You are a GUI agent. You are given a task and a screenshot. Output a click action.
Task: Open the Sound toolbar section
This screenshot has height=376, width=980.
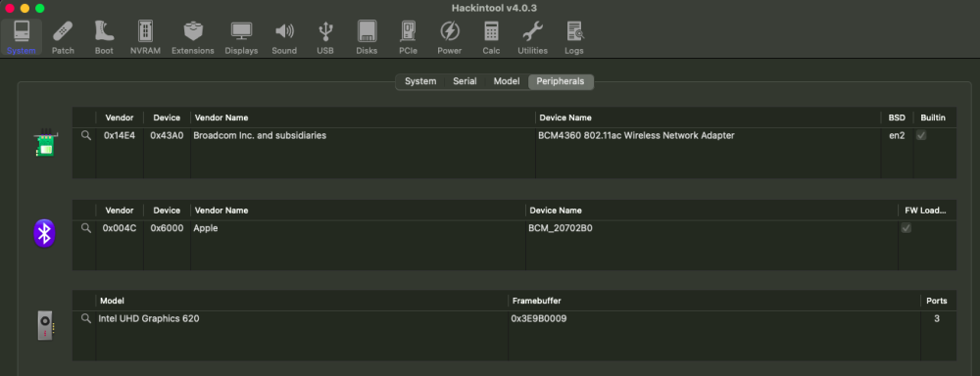(284, 37)
